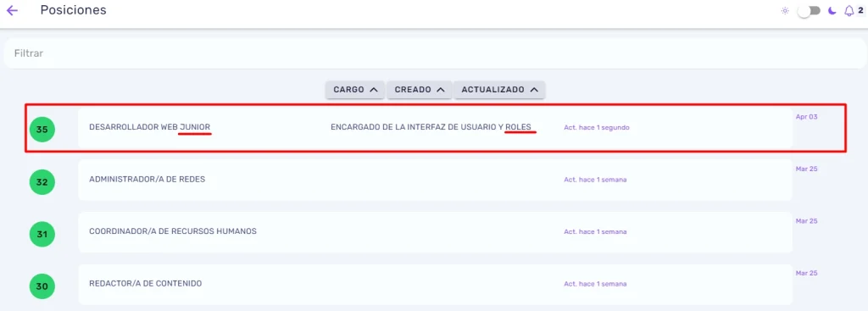Viewport: 868px width, 311px height.
Task: Go back with the purple arrow icon
Action: tap(12, 10)
